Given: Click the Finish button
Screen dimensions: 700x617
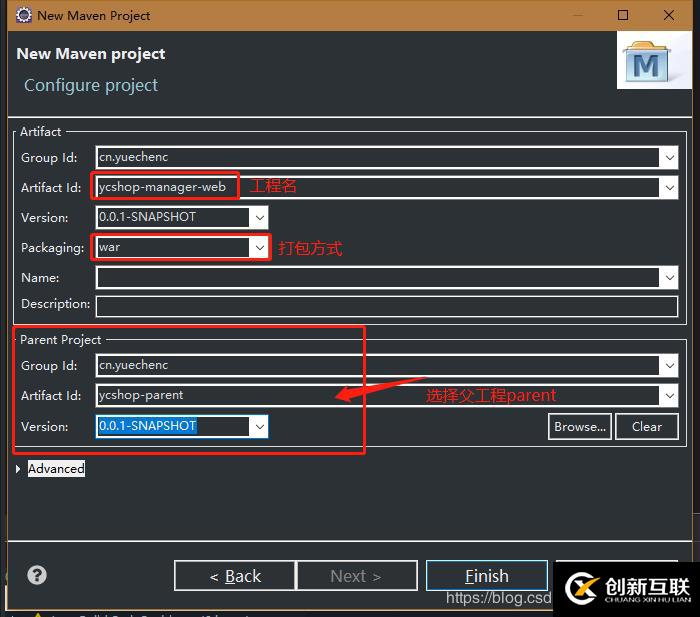Looking at the screenshot, I should click(487, 575).
